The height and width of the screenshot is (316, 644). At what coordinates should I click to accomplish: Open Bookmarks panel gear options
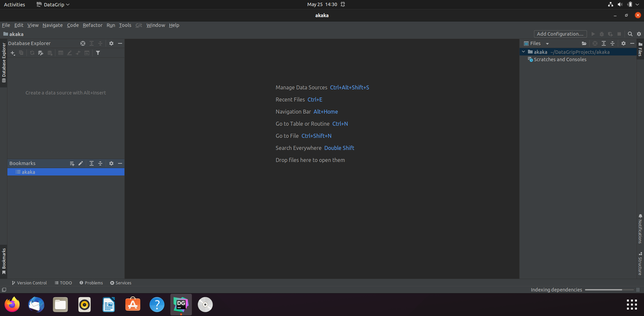tap(111, 164)
